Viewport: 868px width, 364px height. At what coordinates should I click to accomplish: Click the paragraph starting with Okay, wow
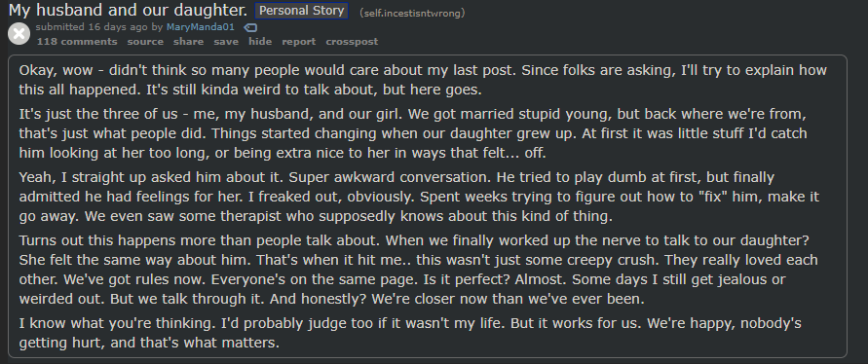click(423, 80)
